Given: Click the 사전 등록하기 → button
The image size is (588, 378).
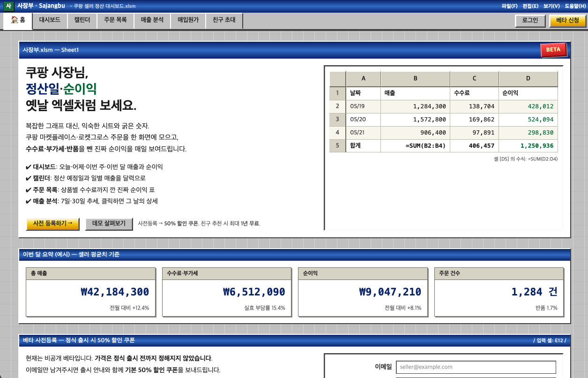Looking at the screenshot, I should [x=53, y=224].
